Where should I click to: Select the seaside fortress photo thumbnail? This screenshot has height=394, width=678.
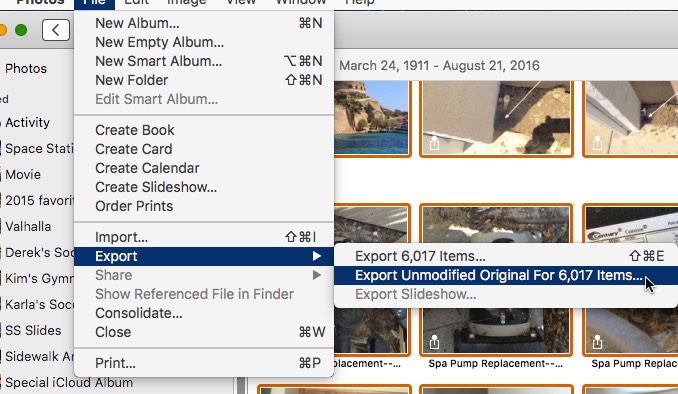[x=372, y=118]
